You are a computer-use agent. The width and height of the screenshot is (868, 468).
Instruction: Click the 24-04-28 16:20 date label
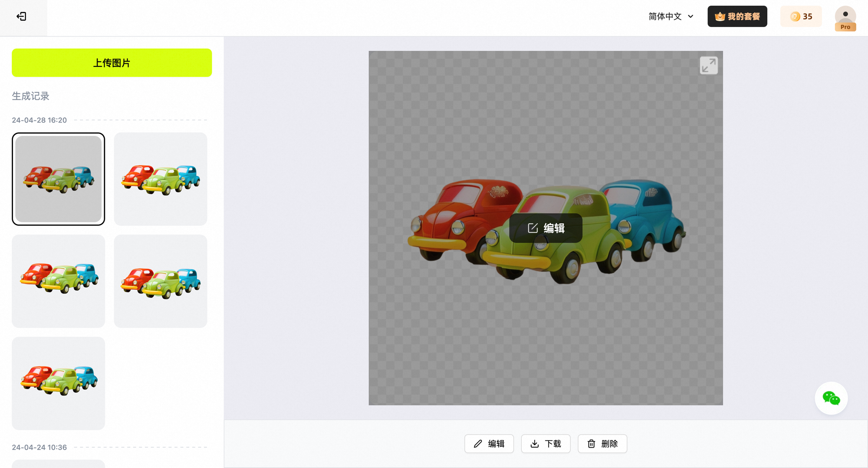39,120
